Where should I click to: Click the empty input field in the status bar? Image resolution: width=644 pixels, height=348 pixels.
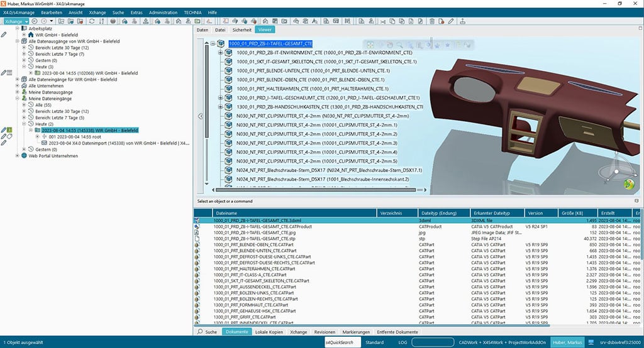(433, 342)
